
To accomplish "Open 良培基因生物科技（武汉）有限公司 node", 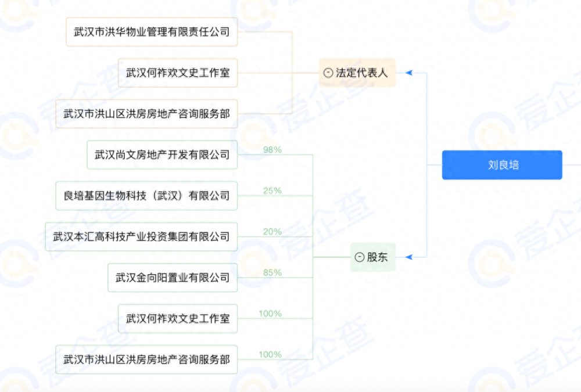I will (146, 196).
